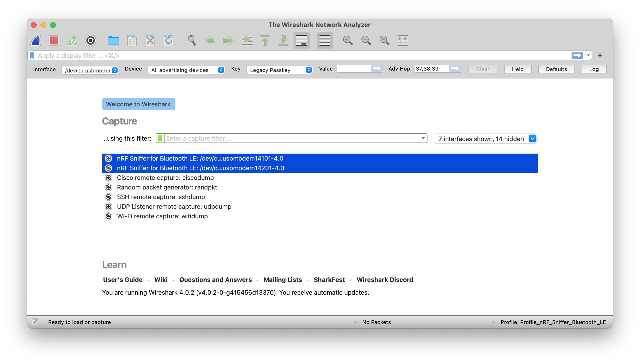Open the Device dropdown All advertising devices

coord(187,70)
